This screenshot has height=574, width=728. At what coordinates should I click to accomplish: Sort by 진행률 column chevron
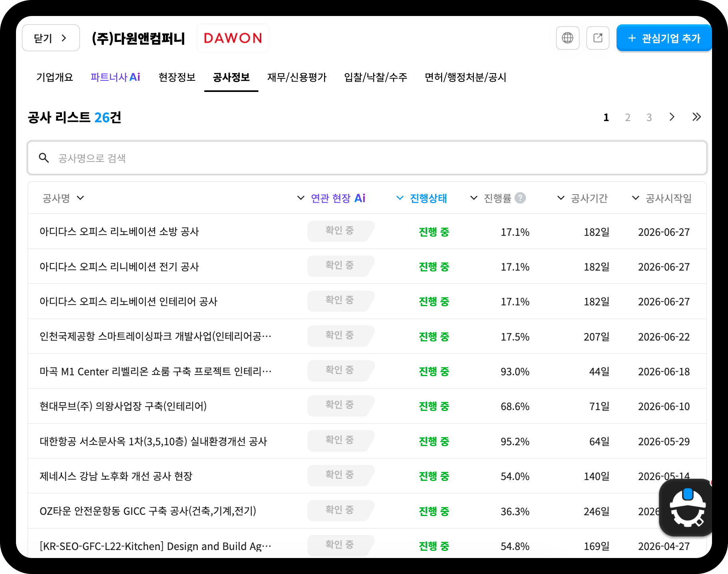click(x=474, y=198)
